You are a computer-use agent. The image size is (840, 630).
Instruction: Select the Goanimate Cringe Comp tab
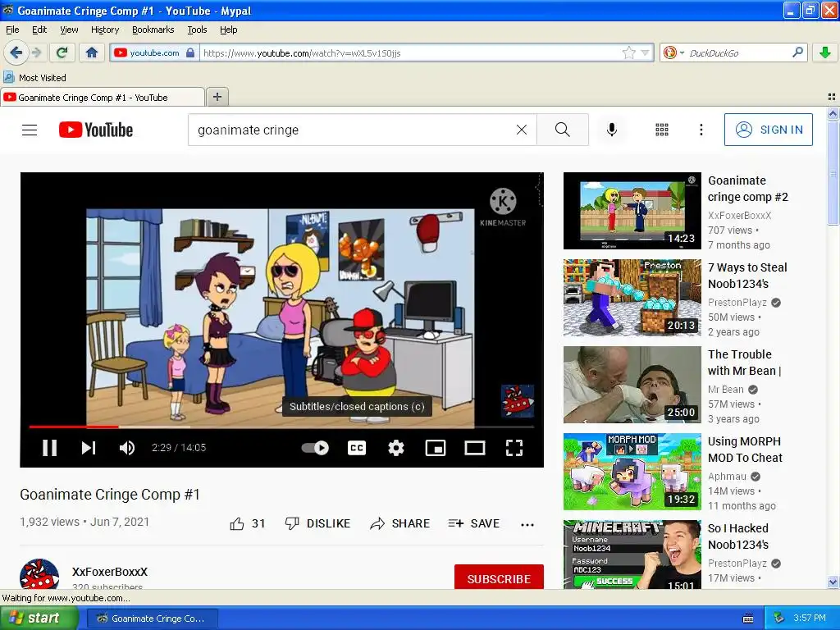point(103,98)
